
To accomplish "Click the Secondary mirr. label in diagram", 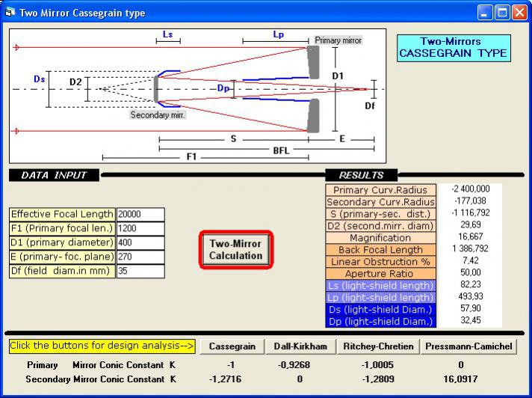I will [158, 114].
